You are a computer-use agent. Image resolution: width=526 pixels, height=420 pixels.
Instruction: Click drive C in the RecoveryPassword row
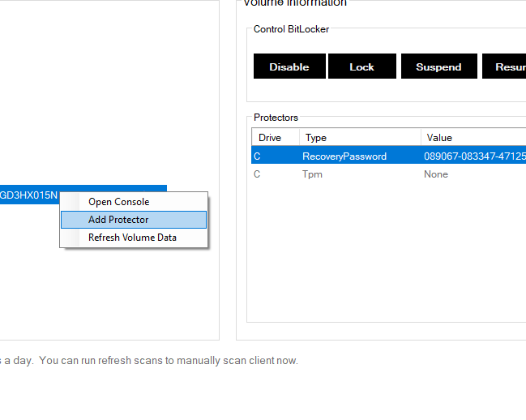[258, 156]
